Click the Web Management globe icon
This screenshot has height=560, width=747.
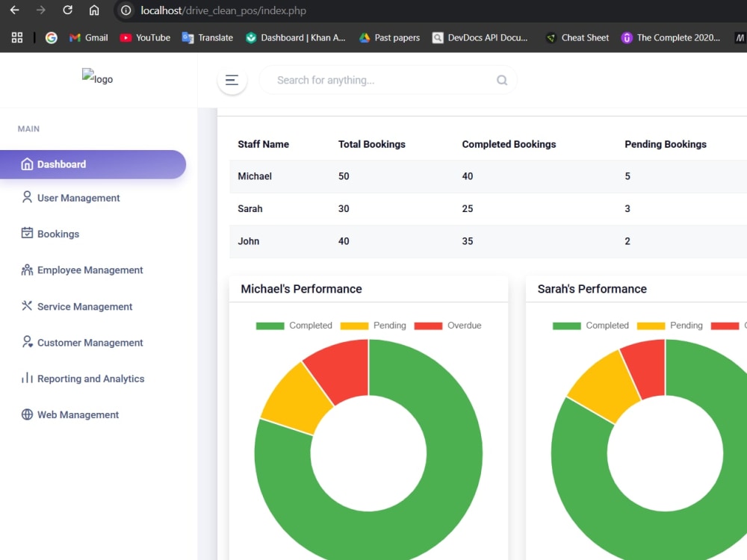pos(27,414)
